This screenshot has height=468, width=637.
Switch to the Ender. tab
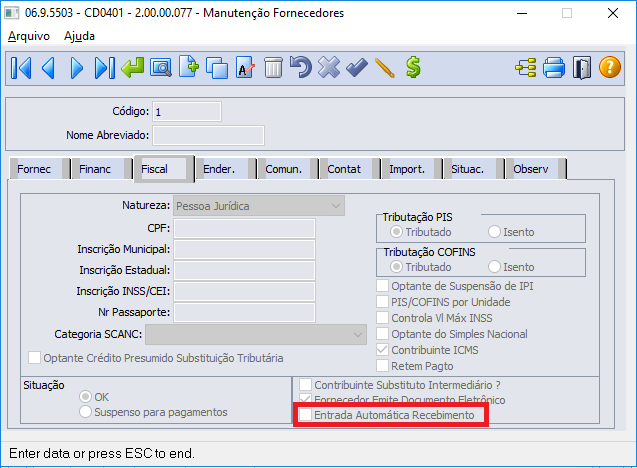coord(225,169)
